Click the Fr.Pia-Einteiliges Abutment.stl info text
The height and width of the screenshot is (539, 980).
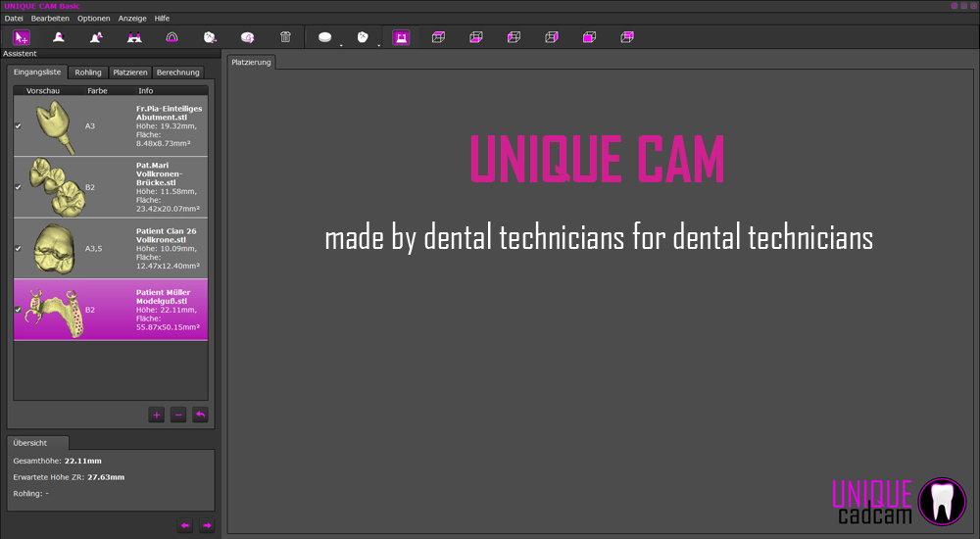click(x=169, y=125)
